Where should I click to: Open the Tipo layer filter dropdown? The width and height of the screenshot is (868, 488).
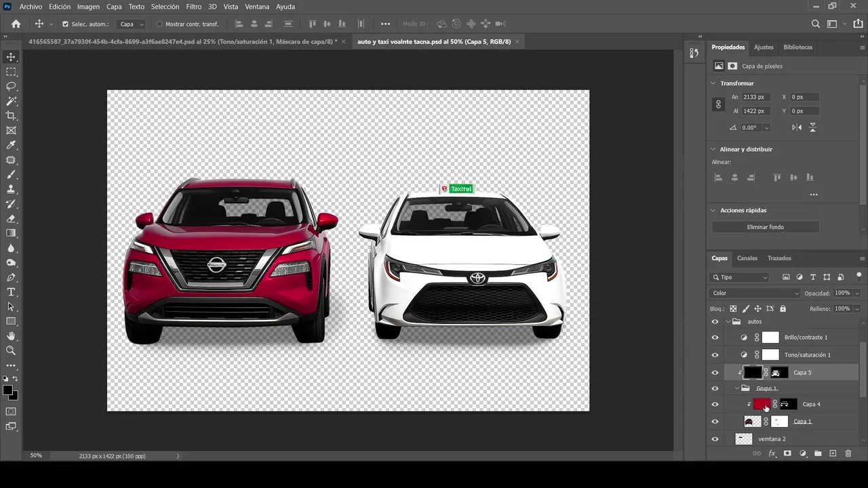[740, 277]
